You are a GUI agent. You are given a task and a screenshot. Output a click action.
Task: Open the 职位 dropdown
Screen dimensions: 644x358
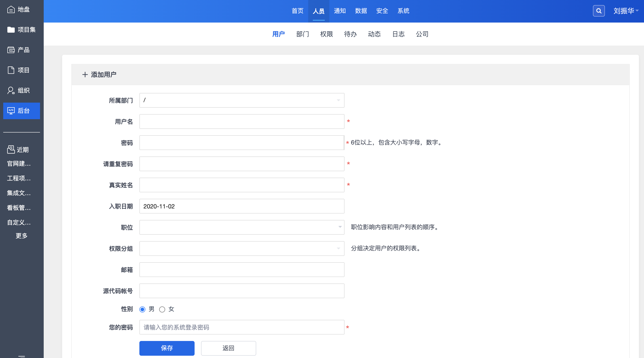pos(241,227)
